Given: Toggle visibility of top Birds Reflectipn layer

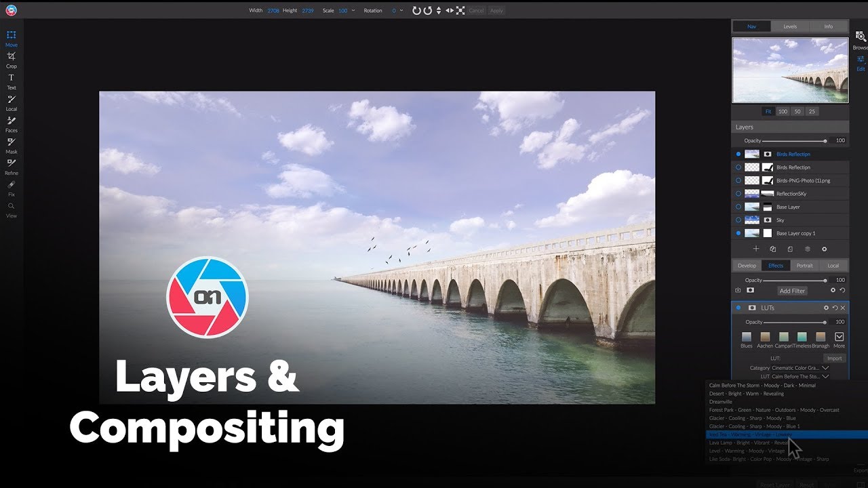Looking at the screenshot, I should (x=738, y=154).
